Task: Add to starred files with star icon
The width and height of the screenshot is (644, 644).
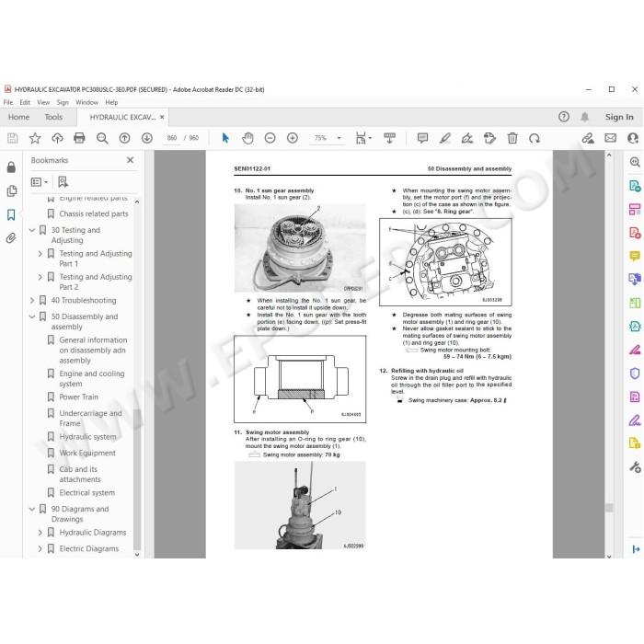Action: point(35,138)
